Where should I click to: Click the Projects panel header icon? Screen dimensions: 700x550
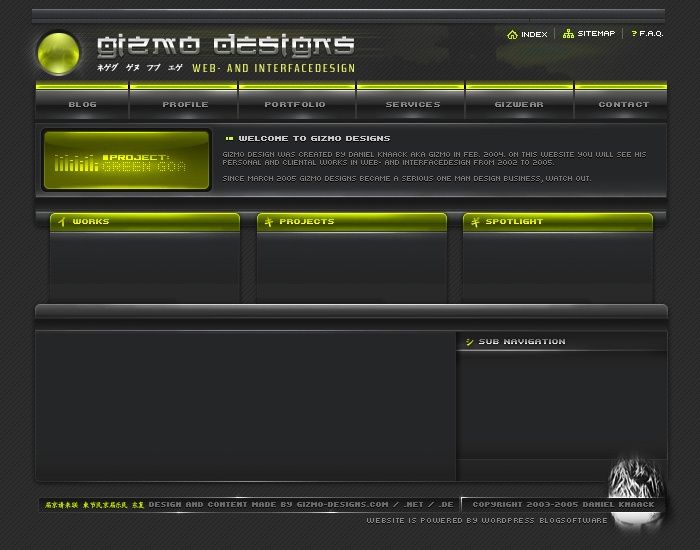coord(268,221)
